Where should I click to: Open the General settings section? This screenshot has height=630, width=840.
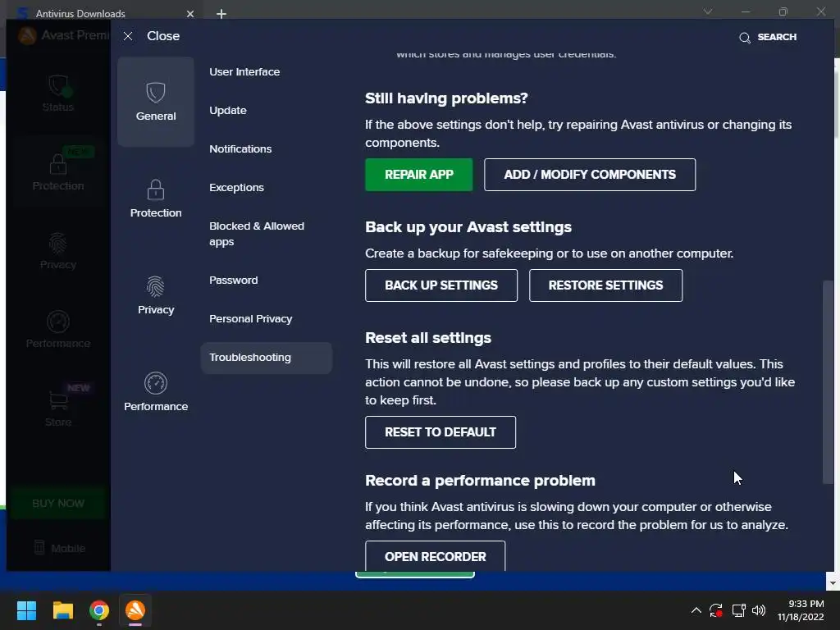pyautogui.click(x=155, y=102)
